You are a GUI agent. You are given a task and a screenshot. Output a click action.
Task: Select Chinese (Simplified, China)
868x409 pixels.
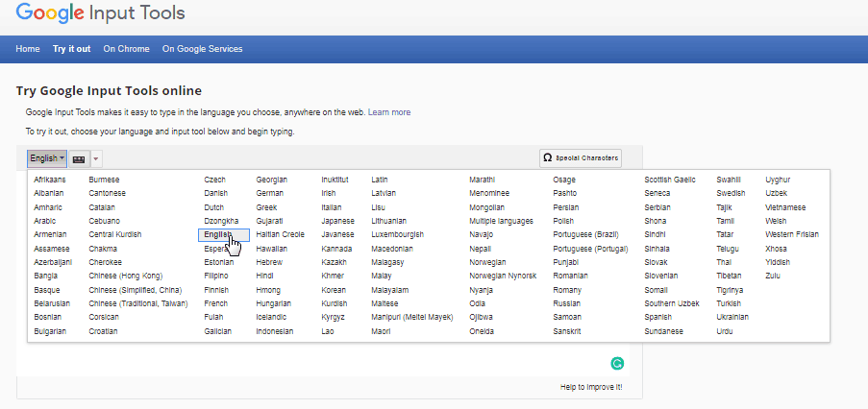(x=136, y=290)
